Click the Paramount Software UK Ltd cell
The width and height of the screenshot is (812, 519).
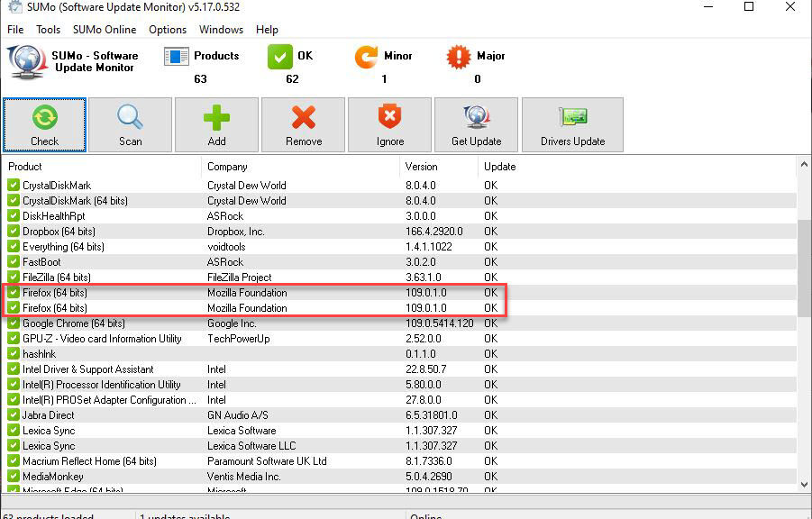(267, 461)
